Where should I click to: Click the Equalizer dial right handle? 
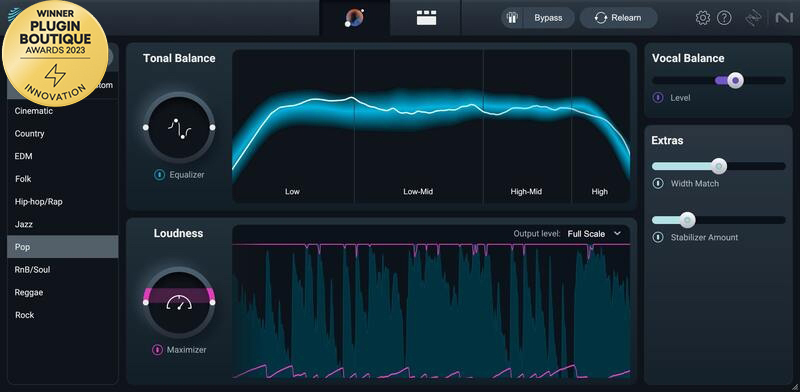pyautogui.click(x=213, y=127)
